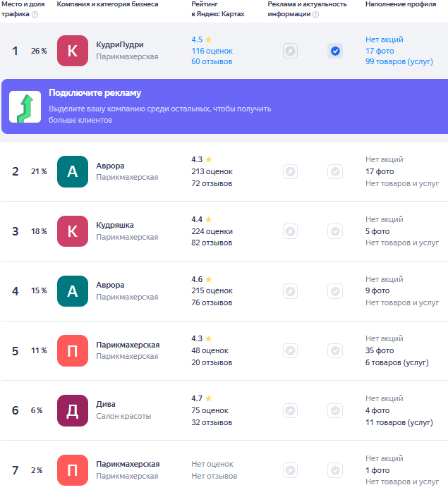Screen dimensions: 448x497
Task: Click '35 фото' in row 5
Action: point(380,350)
